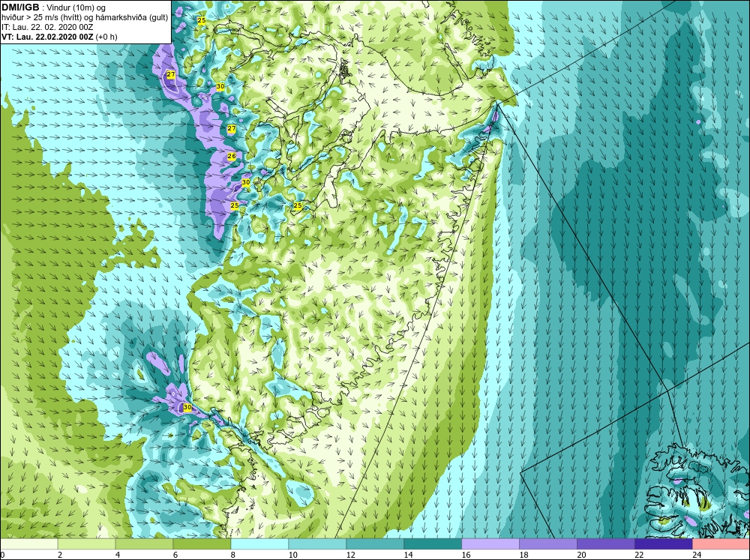Viewport: 750px width, 560px height.
Task: Click the pale cyan 8–10 m/s legend swatch
Action: coord(259,544)
